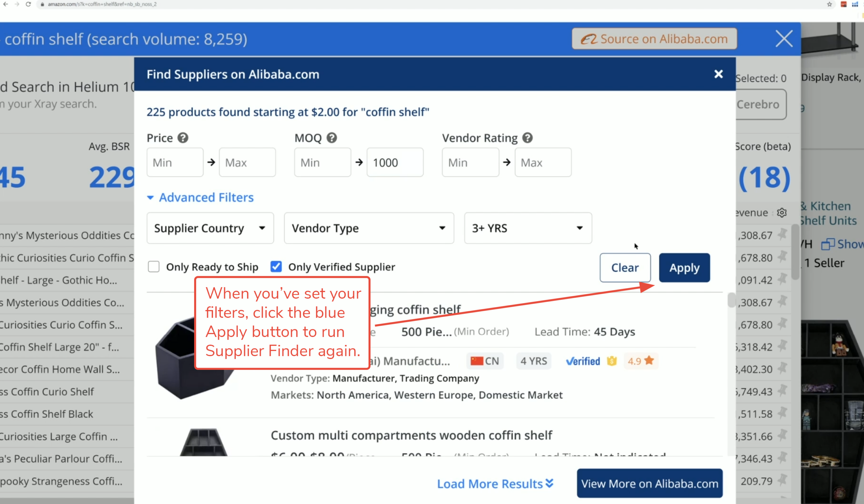Pin the first product row with the pin icon
This screenshot has height=504, width=864.
(x=782, y=235)
